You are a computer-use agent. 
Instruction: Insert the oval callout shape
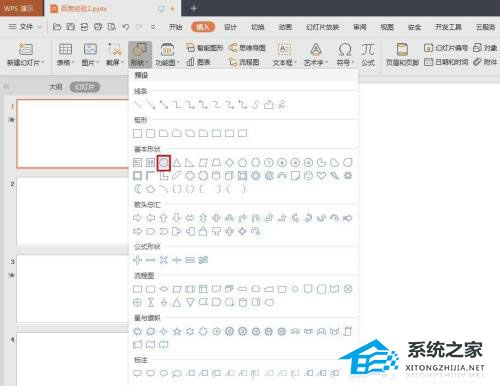click(164, 373)
